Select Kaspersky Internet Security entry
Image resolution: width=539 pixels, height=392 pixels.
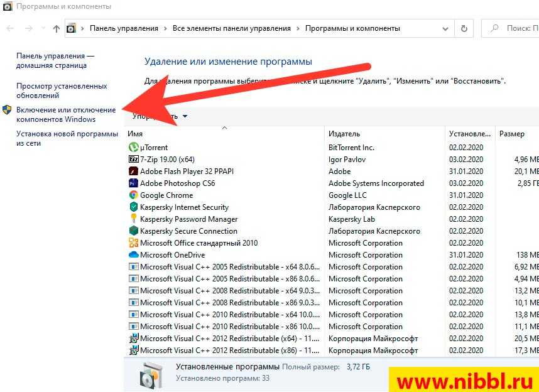(x=184, y=207)
